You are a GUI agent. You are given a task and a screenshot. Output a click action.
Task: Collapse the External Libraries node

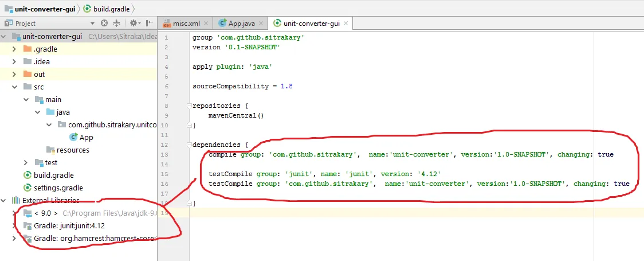3,200
